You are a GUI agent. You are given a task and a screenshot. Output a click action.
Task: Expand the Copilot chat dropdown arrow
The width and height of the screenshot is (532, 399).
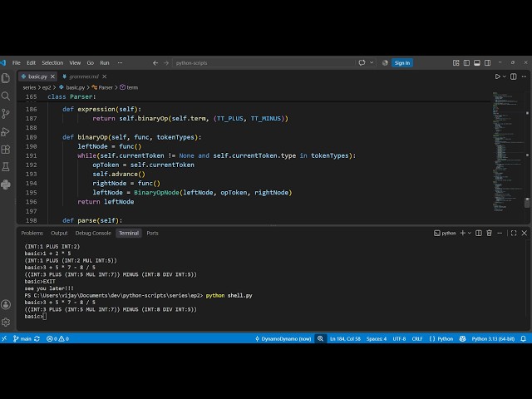coord(372,63)
